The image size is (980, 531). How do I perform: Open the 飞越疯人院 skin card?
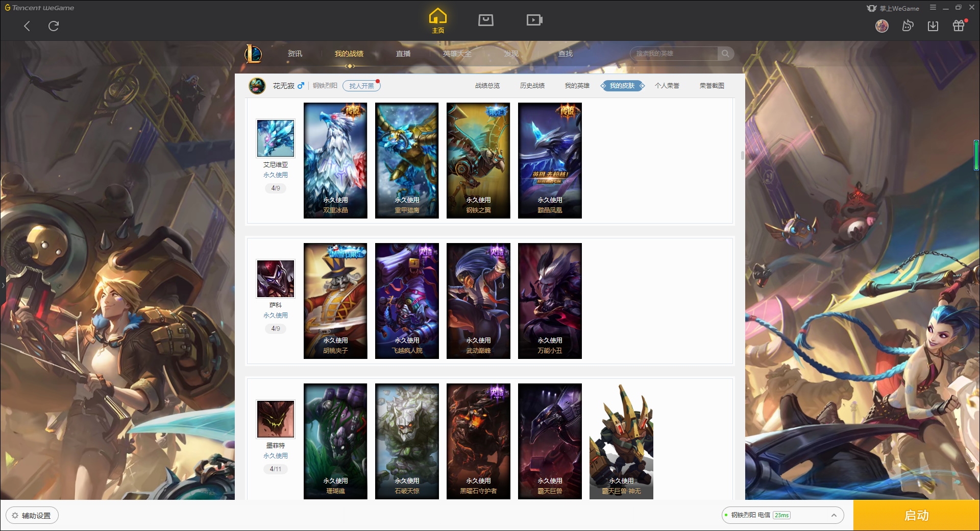pos(407,301)
